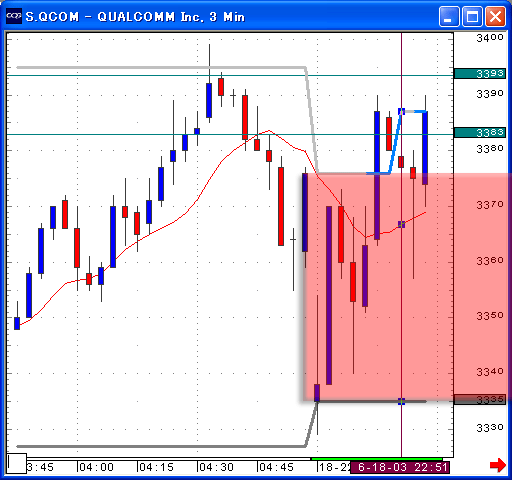The image size is (512, 480).
Task: Click the 04:45 time axis label
Action: [x=276, y=467]
